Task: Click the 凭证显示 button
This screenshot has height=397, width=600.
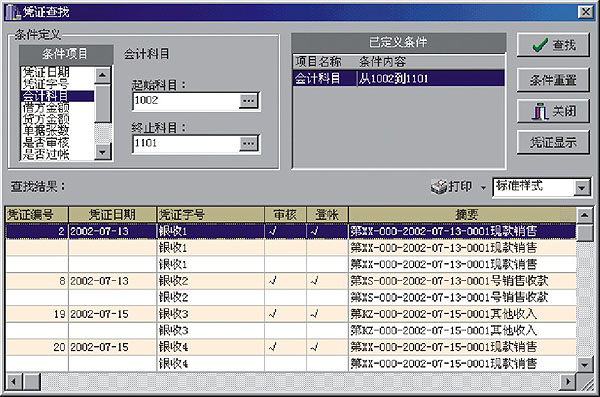Action: pos(553,142)
